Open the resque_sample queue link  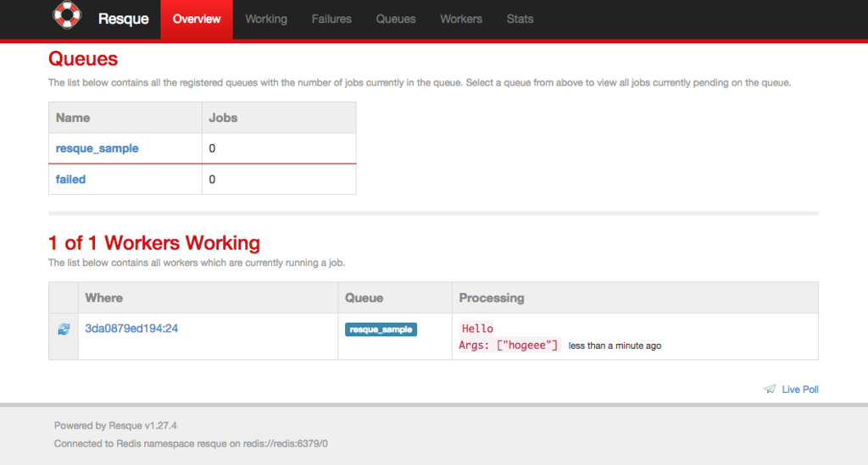(97, 148)
